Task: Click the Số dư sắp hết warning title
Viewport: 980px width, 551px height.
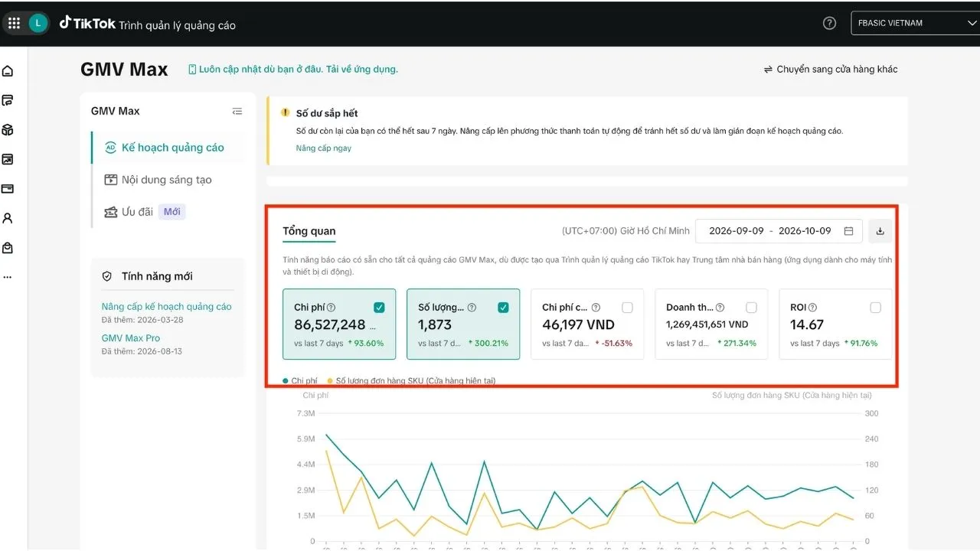Action: 327,113
